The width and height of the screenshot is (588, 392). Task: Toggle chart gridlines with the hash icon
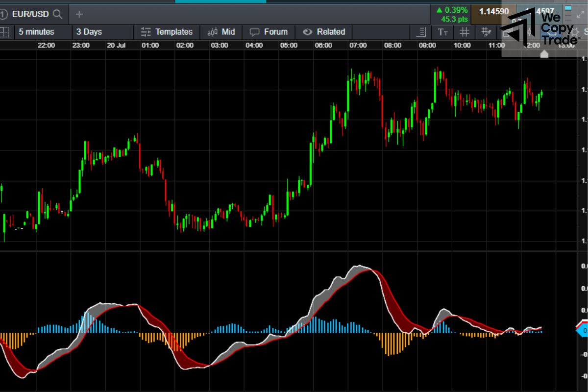(x=464, y=32)
